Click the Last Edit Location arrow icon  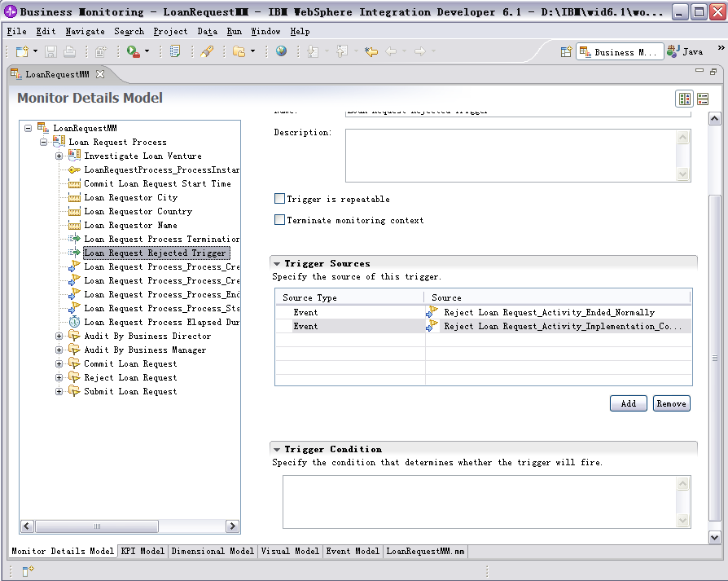(x=371, y=51)
